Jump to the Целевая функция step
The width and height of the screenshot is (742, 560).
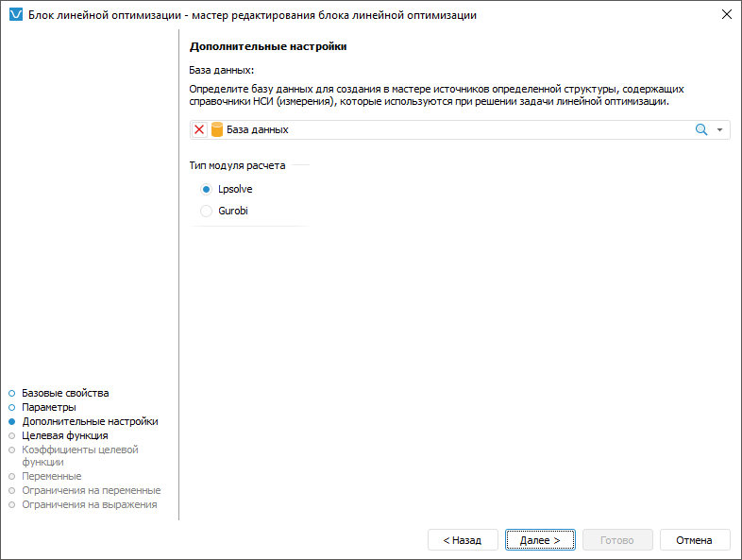(64, 435)
